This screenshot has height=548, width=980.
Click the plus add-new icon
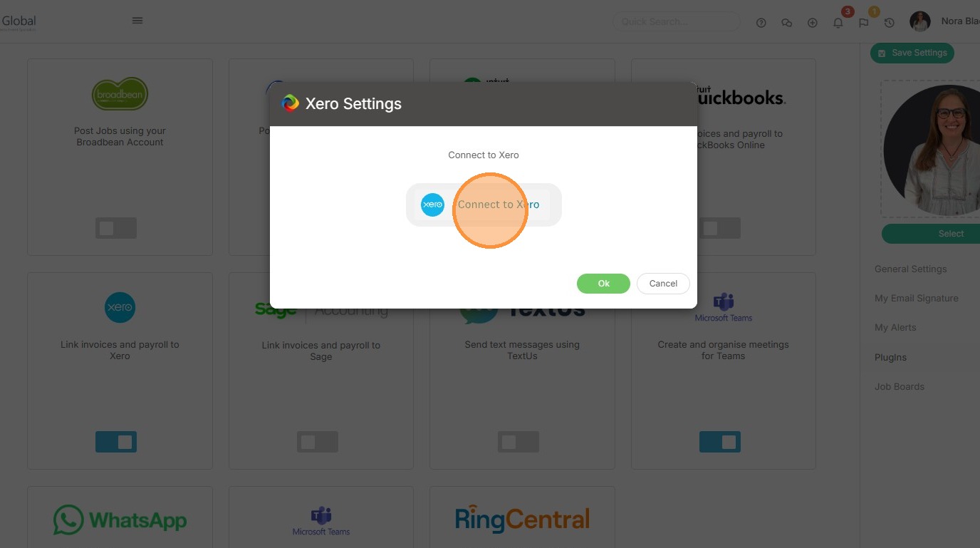813,23
